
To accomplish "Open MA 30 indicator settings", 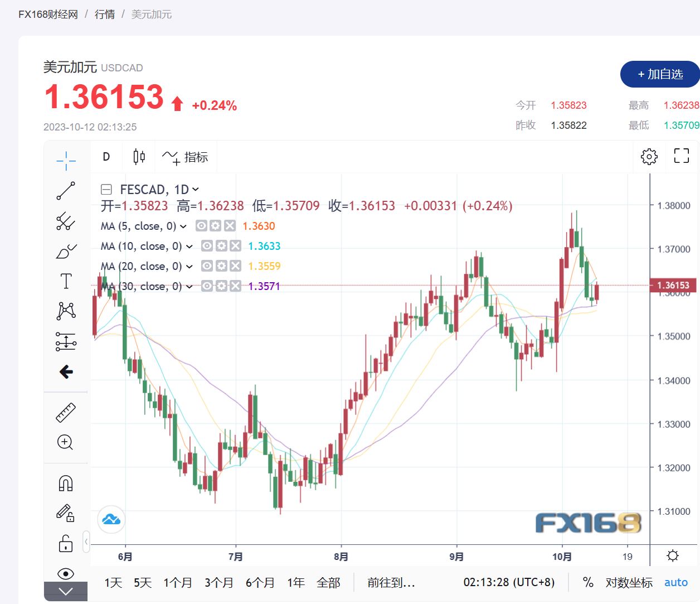I will 221,286.
